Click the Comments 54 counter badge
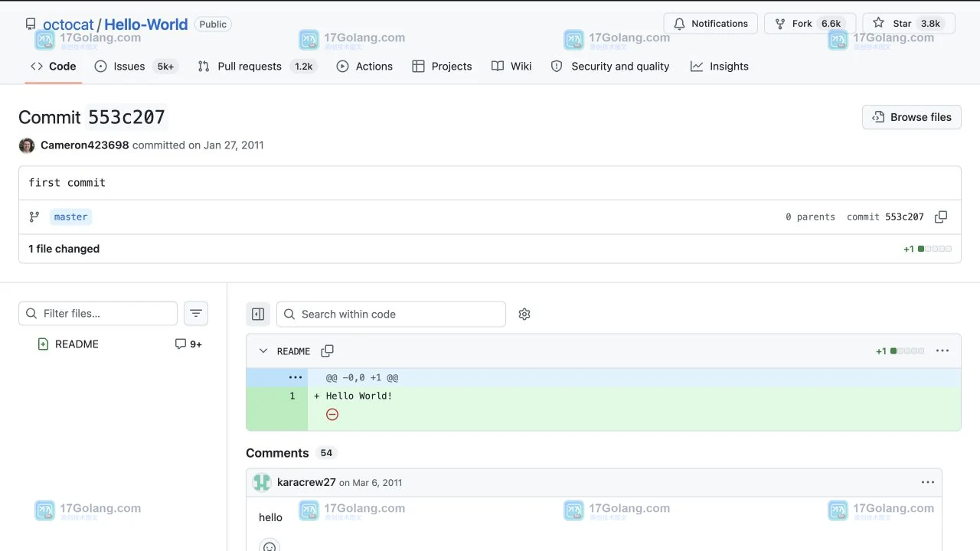 click(x=326, y=453)
